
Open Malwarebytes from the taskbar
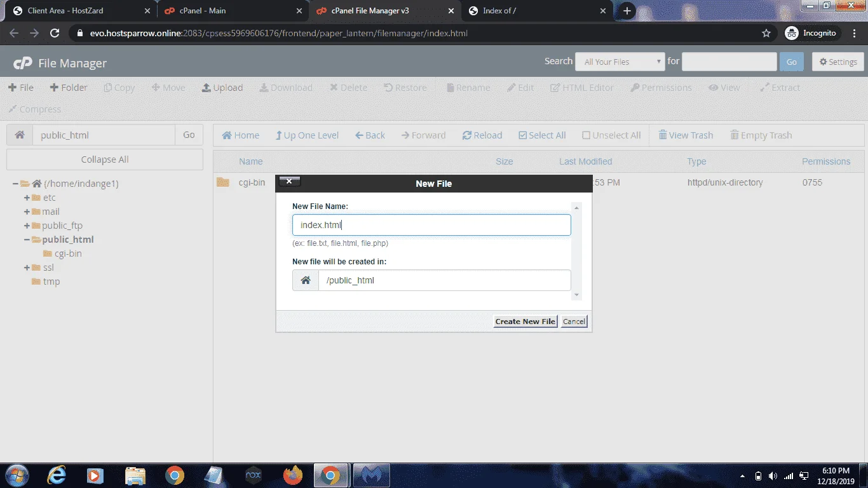(371, 475)
